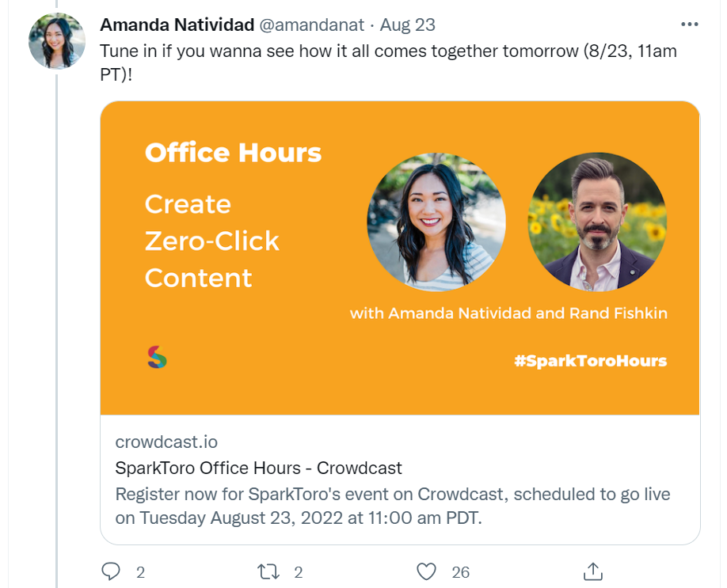Open the Aug 23 tweet timestamp
The height and width of the screenshot is (588, 727).
coord(408,25)
